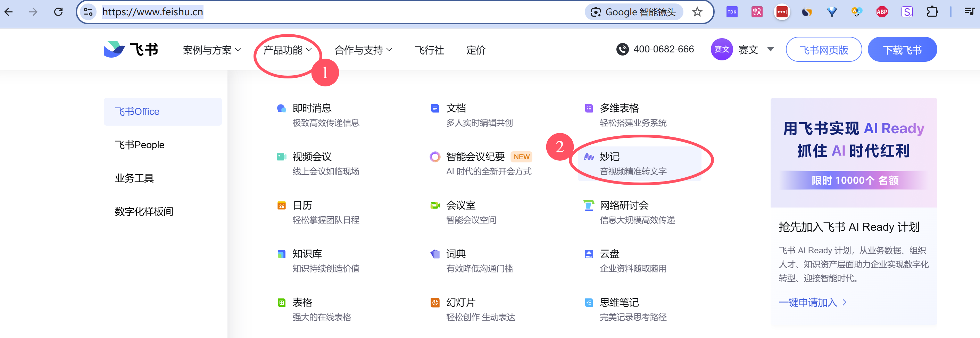Screen dimensions: 980x338
Task: Open 定价 nav item
Action: point(476,50)
